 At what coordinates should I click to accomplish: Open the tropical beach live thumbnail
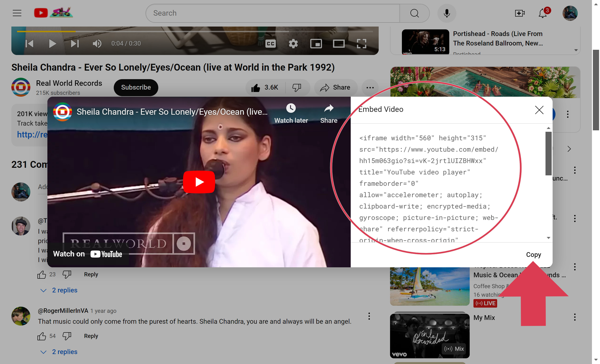(430, 286)
